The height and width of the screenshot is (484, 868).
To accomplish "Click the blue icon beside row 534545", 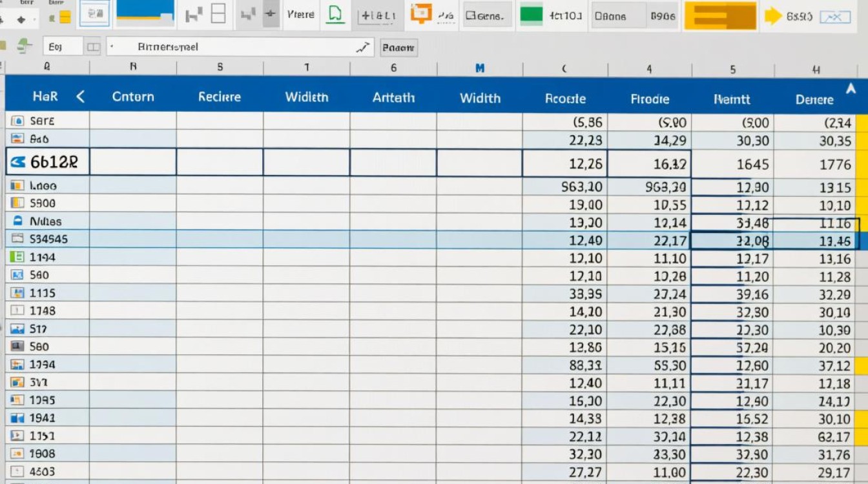I will pyautogui.click(x=17, y=239).
